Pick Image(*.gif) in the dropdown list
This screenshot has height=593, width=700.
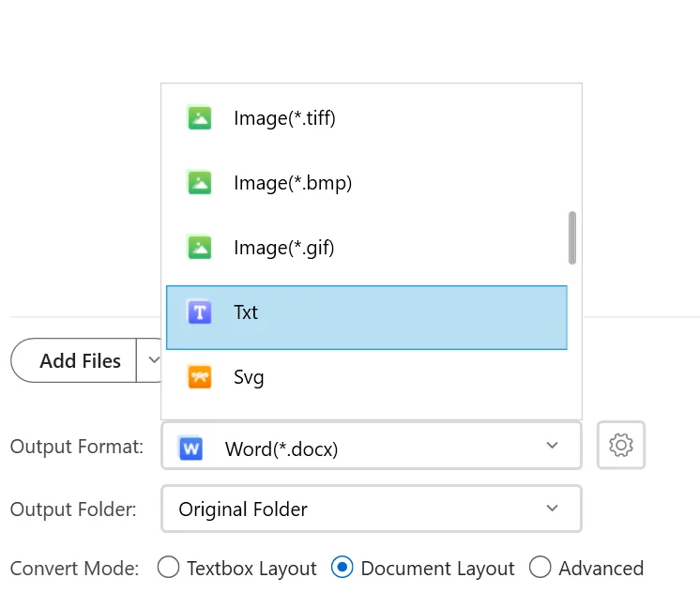[367, 248]
